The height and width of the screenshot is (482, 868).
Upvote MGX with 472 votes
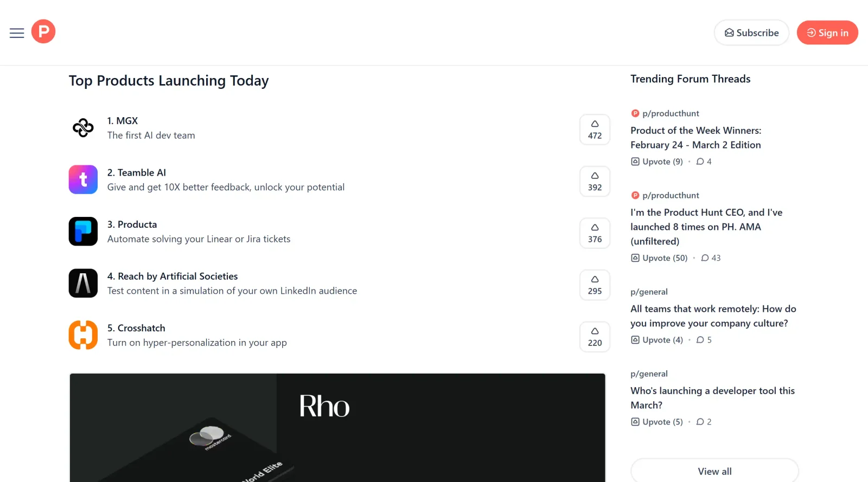tap(595, 130)
